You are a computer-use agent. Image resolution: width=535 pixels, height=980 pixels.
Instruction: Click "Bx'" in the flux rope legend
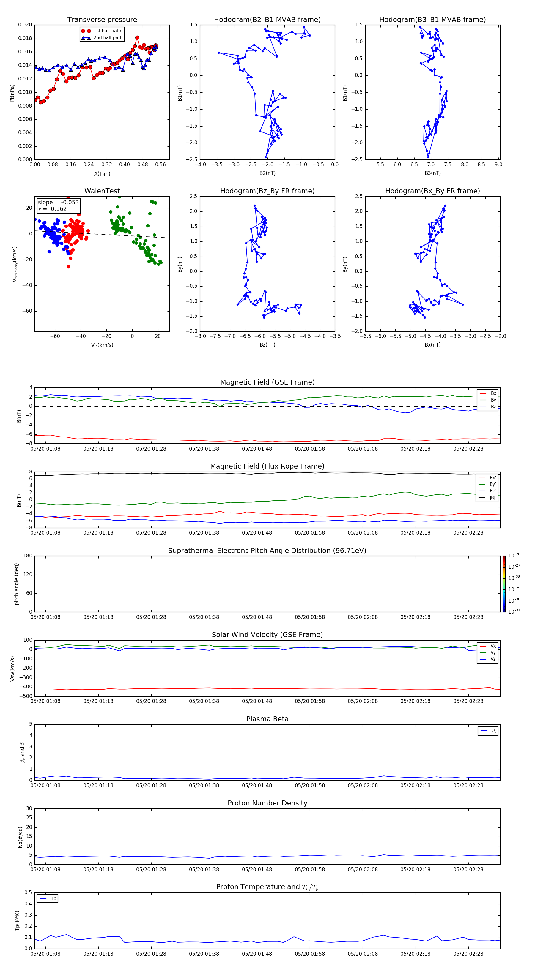[x=493, y=478]
